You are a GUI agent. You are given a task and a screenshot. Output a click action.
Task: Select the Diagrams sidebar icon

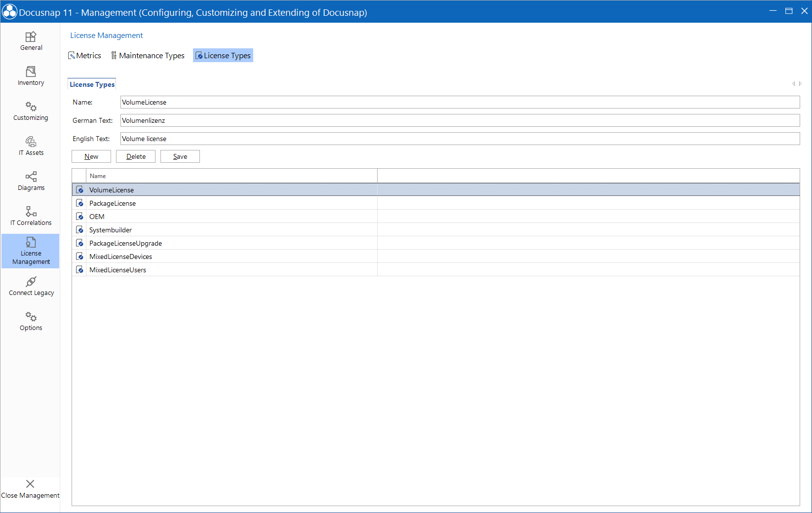click(31, 181)
